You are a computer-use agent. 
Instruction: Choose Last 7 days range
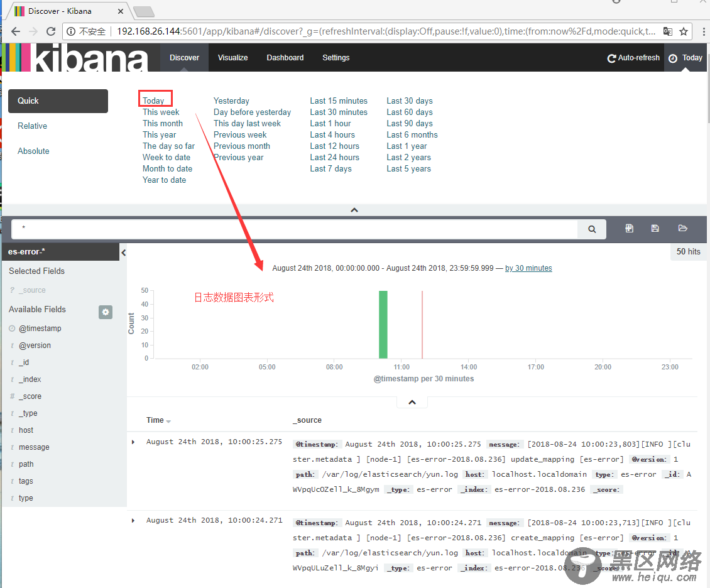(x=331, y=168)
